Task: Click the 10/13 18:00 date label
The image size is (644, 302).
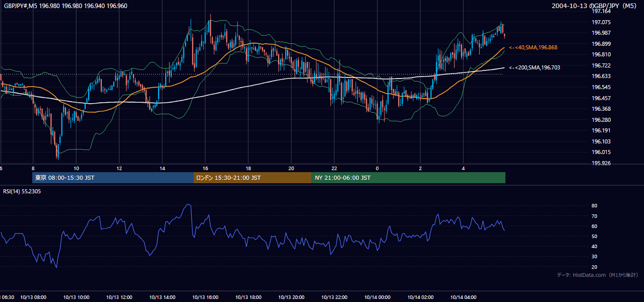Action: pyautogui.click(x=248, y=297)
